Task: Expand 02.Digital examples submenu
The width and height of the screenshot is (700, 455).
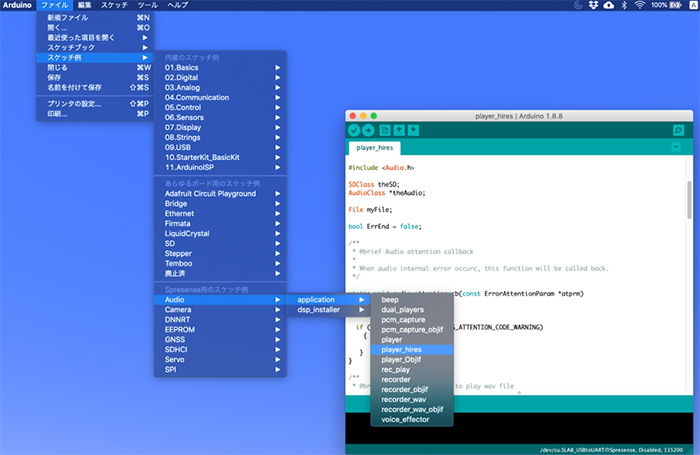Action: tap(221, 77)
